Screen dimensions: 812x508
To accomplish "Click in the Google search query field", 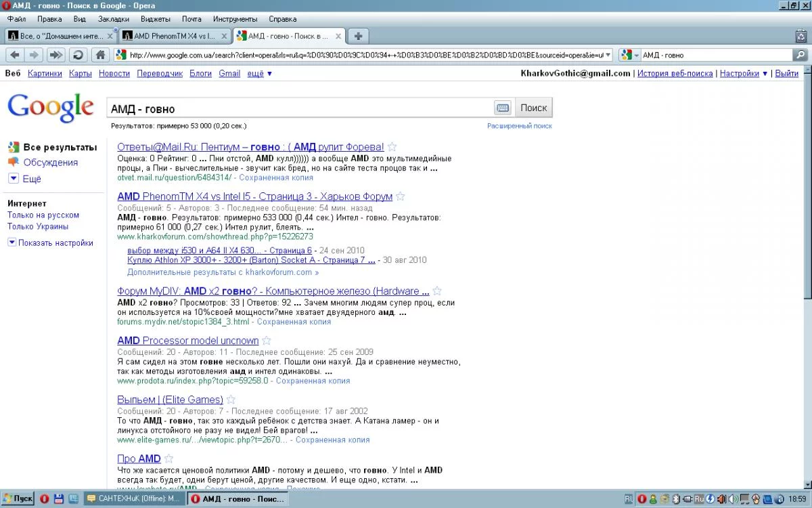I will (x=300, y=108).
